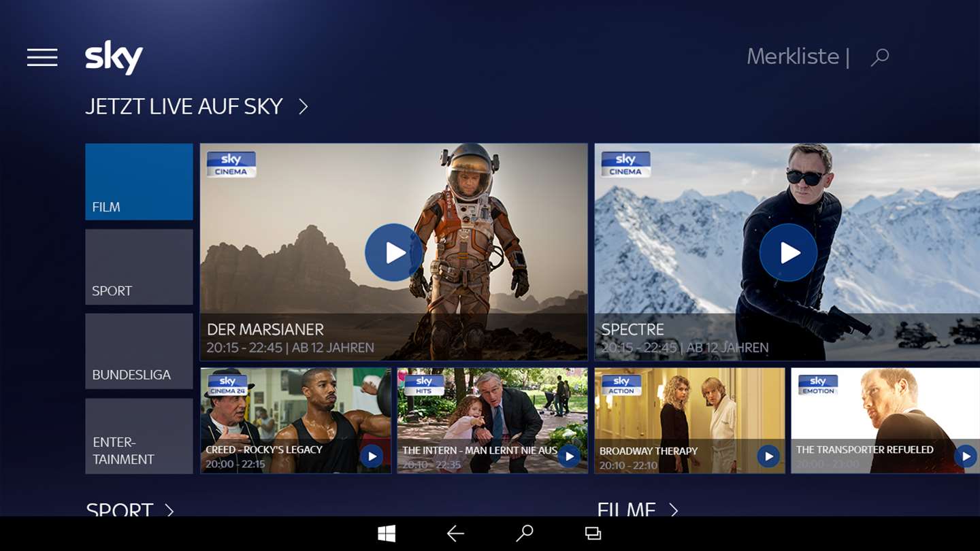
Task: Open the Jetzt Live Auf Sky heading
Action: click(x=184, y=107)
